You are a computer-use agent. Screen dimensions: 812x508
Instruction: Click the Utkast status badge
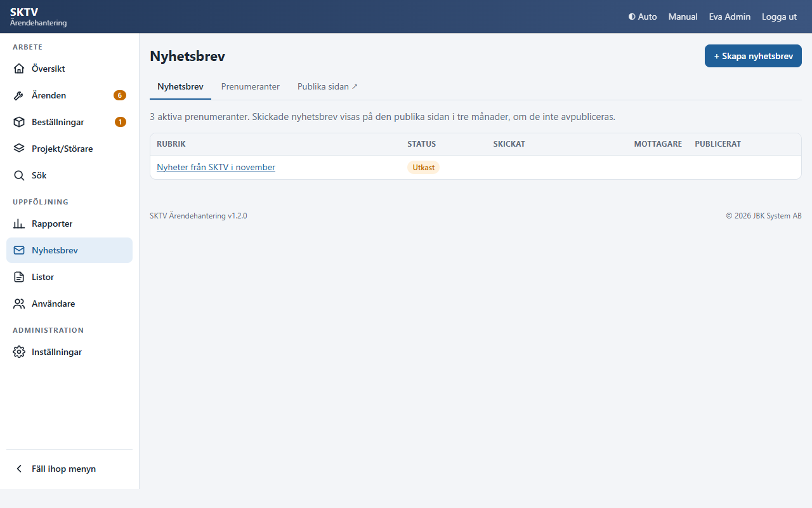pyautogui.click(x=423, y=167)
